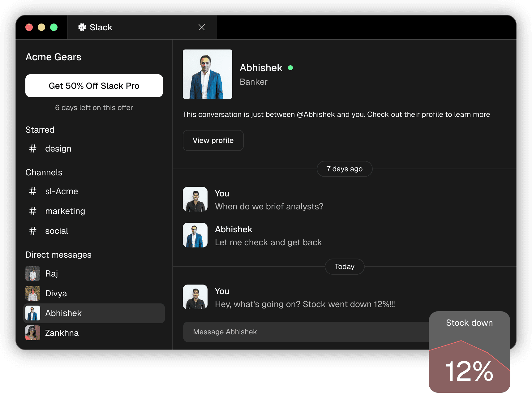Click the Banker job title text
The height and width of the screenshot is (399, 532).
(254, 82)
